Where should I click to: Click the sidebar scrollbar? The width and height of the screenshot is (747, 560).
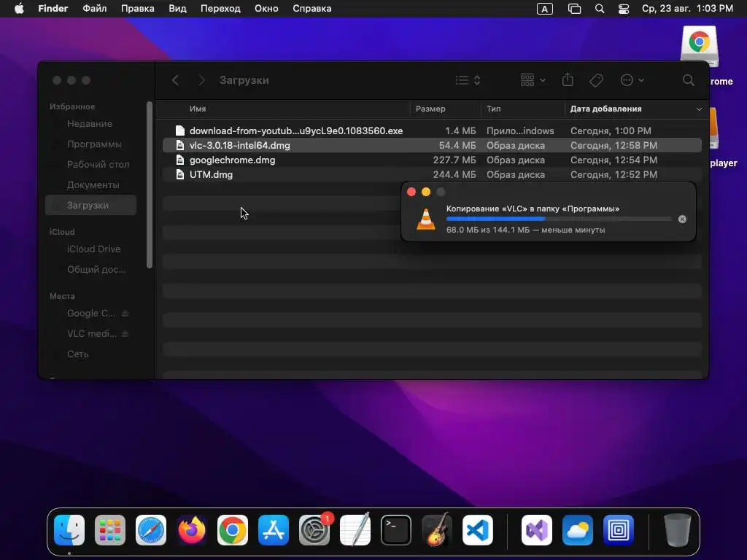pyautogui.click(x=150, y=184)
